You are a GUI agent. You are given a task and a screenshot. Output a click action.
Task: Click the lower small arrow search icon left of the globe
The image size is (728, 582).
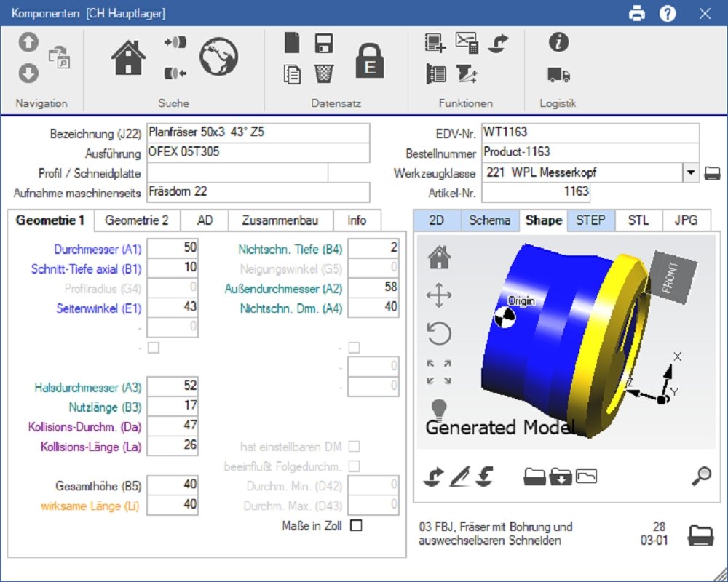[175, 73]
